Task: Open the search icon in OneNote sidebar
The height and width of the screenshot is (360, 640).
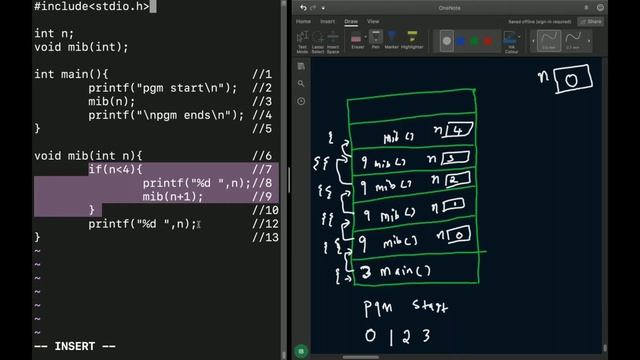Action: [301, 83]
